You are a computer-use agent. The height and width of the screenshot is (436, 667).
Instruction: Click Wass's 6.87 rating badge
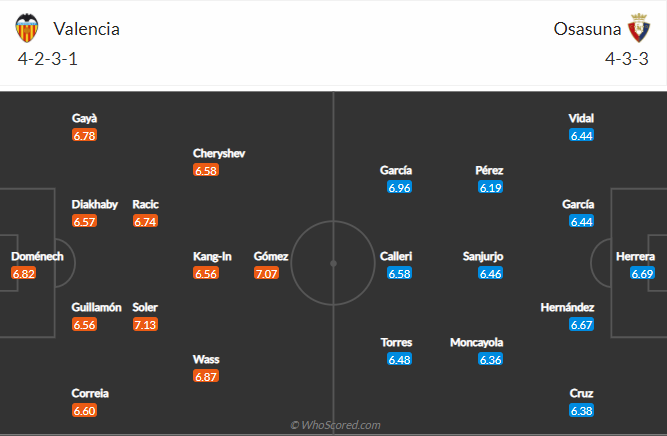click(x=206, y=376)
